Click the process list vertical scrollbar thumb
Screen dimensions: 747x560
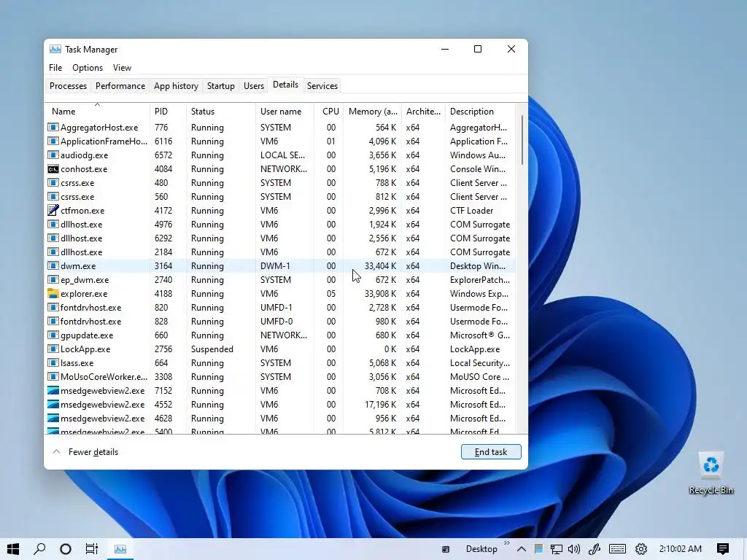click(522, 140)
